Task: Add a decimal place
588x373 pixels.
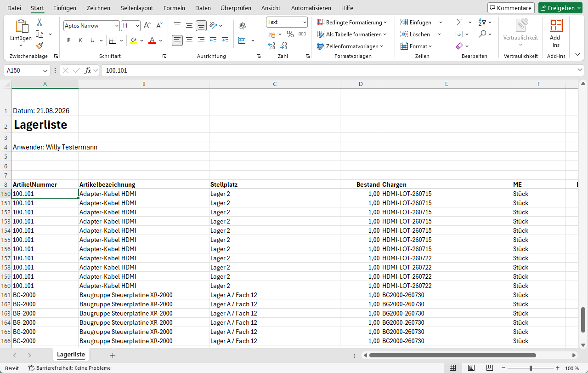Action: [x=271, y=46]
